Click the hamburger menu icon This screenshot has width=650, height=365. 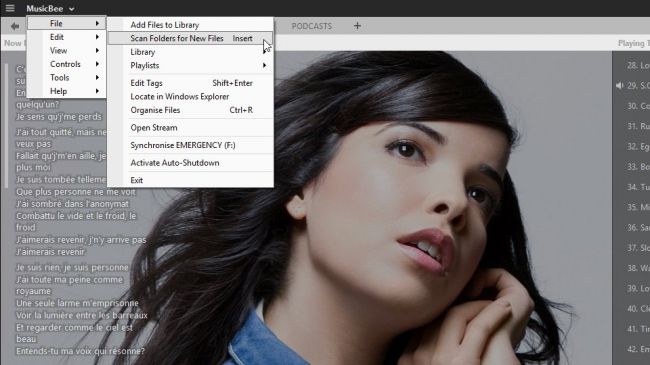pos(10,8)
